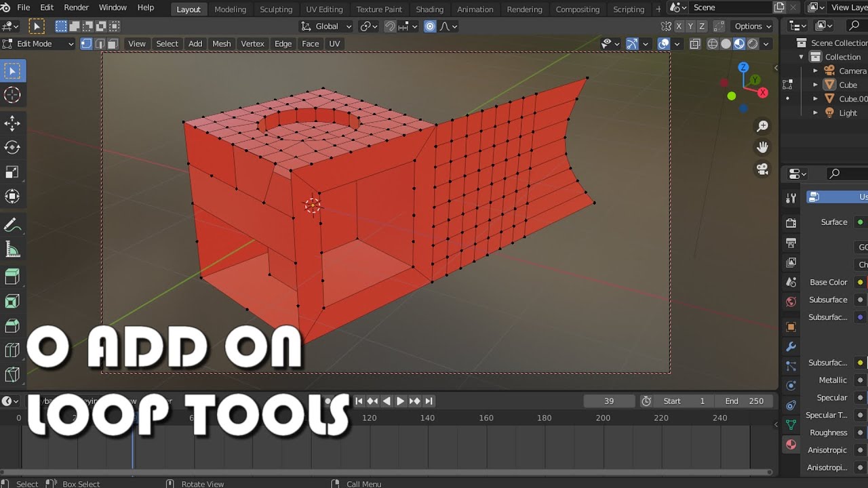Enable edge select mode

(x=100, y=43)
